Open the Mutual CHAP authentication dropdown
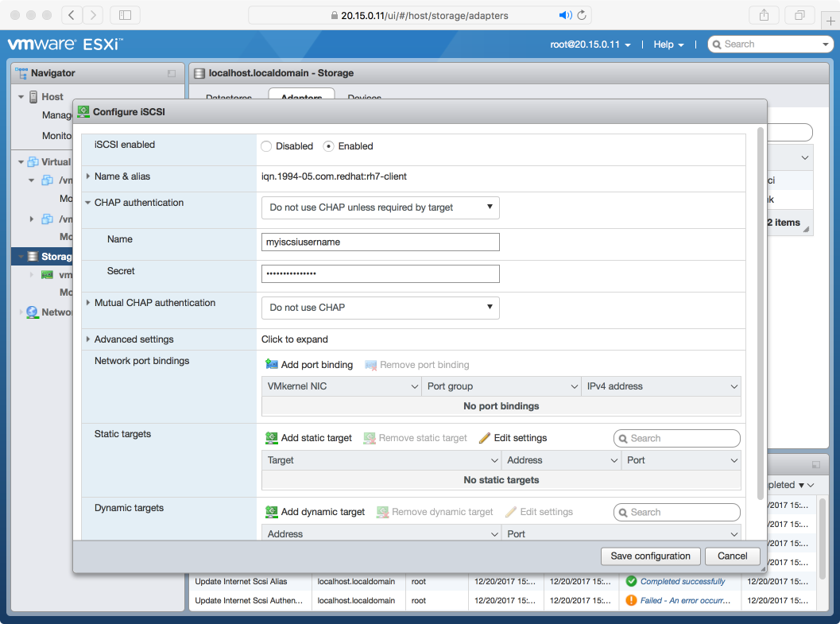The width and height of the screenshot is (840, 624). coord(380,308)
